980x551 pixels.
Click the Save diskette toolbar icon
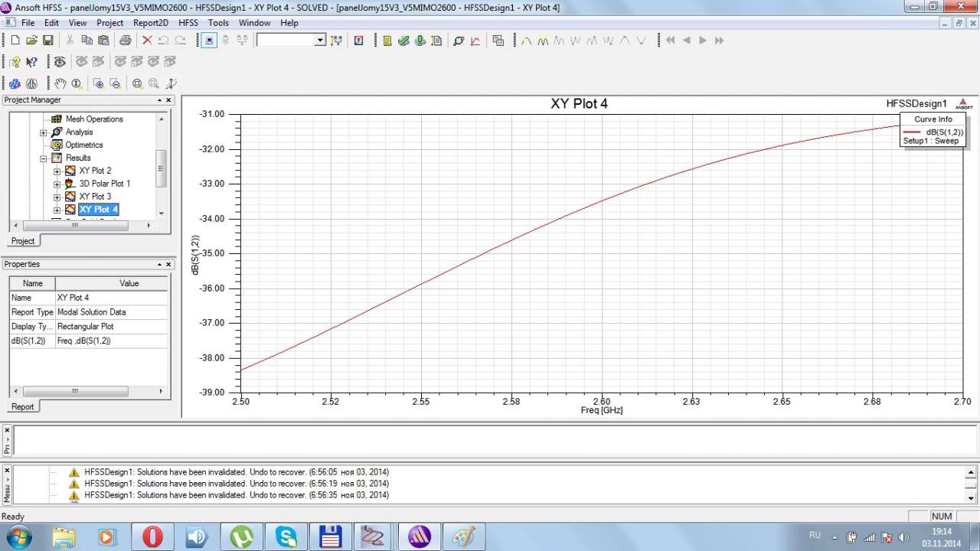pyautogui.click(x=47, y=41)
